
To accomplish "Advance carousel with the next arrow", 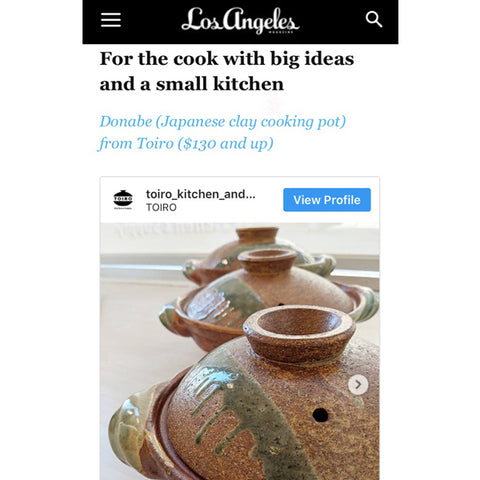I will point(358,384).
